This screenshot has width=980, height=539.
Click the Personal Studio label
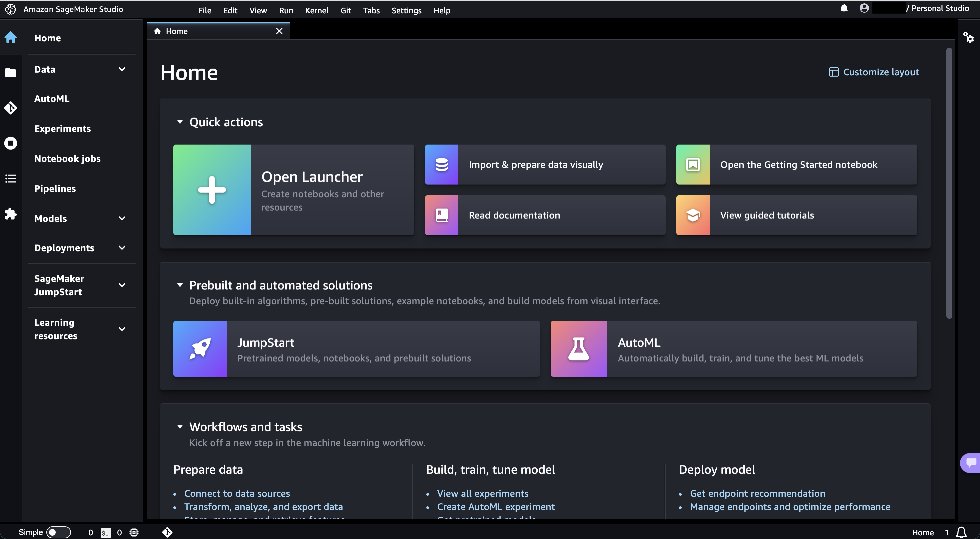point(940,8)
